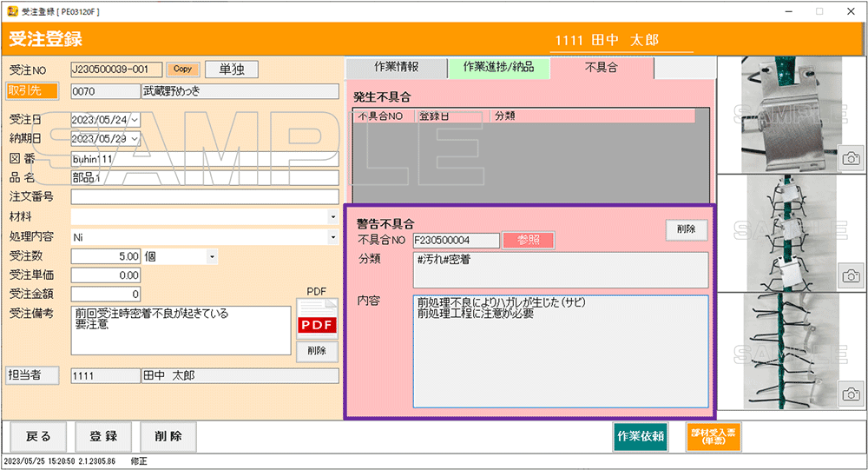Click the camera icon on the third photo
This screenshot has height=470, width=868.
coord(851,394)
